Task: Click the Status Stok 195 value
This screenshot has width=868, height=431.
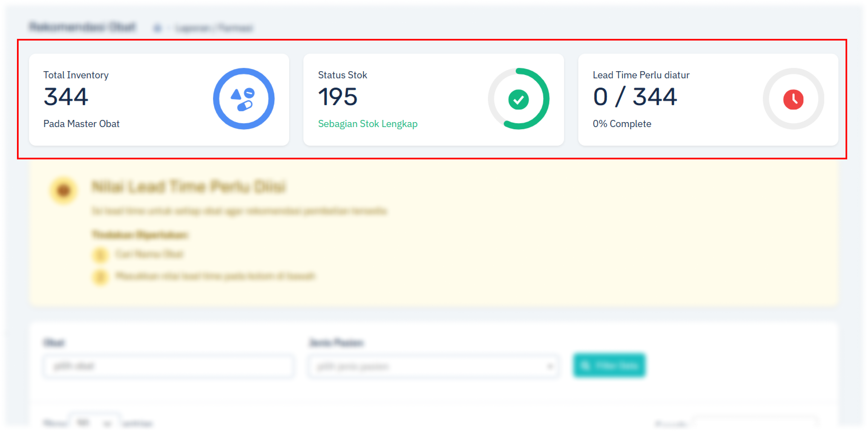Action: (x=337, y=97)
